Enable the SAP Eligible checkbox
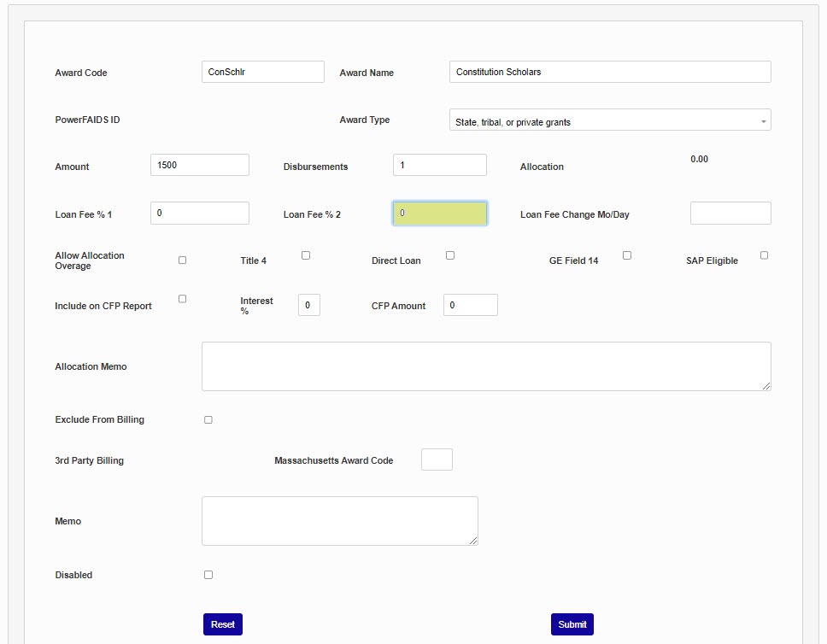827x644 pixels. [764, 255]
